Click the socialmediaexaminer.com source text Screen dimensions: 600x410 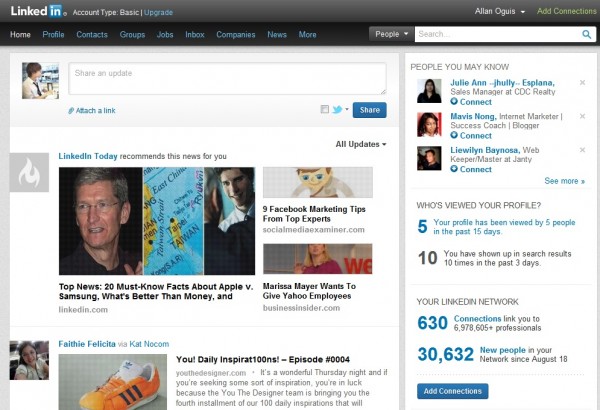313,230
